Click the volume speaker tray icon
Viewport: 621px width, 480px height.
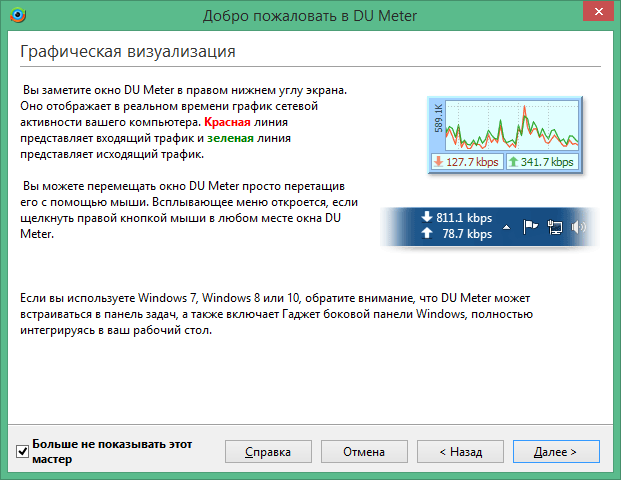click(x=578, y=227)
